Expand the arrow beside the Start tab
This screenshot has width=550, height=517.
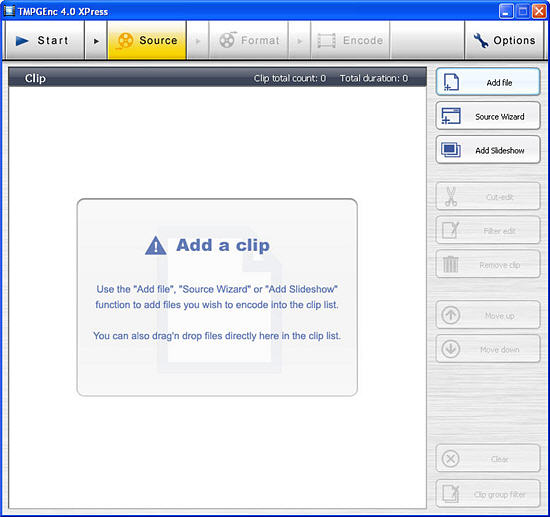(x=96, y=41)
